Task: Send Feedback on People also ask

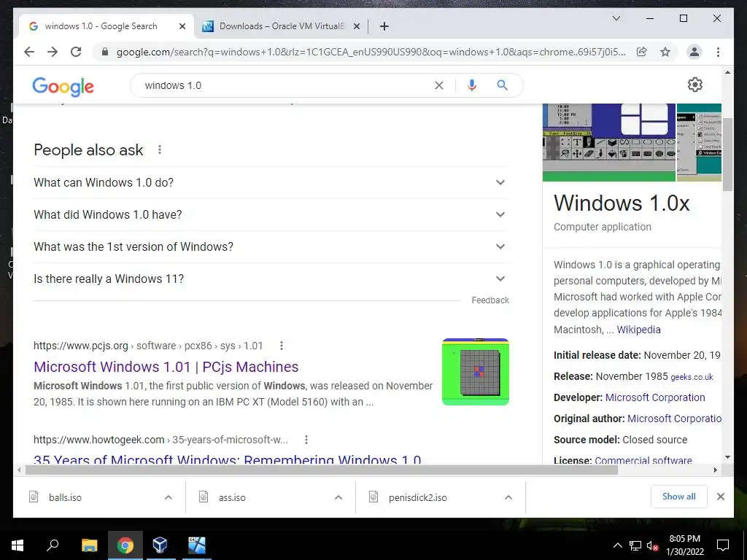Action: click(490, 300)
